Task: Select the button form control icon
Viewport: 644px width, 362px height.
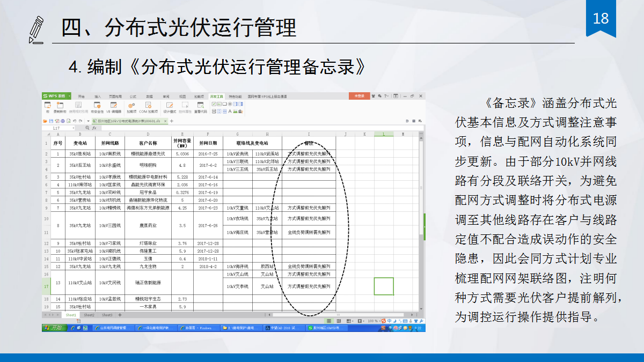Action: point(224,104)
